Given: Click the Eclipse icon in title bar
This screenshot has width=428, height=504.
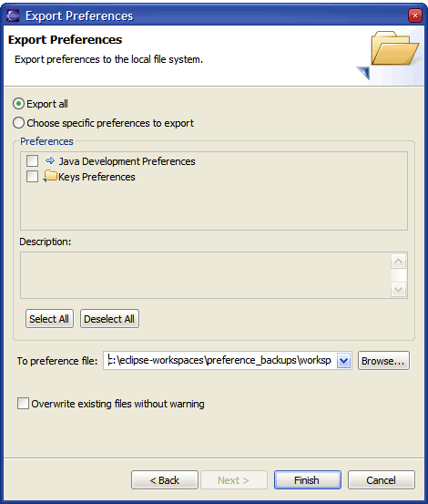Looking at the screenshot, I should click(x=13, y=15).
